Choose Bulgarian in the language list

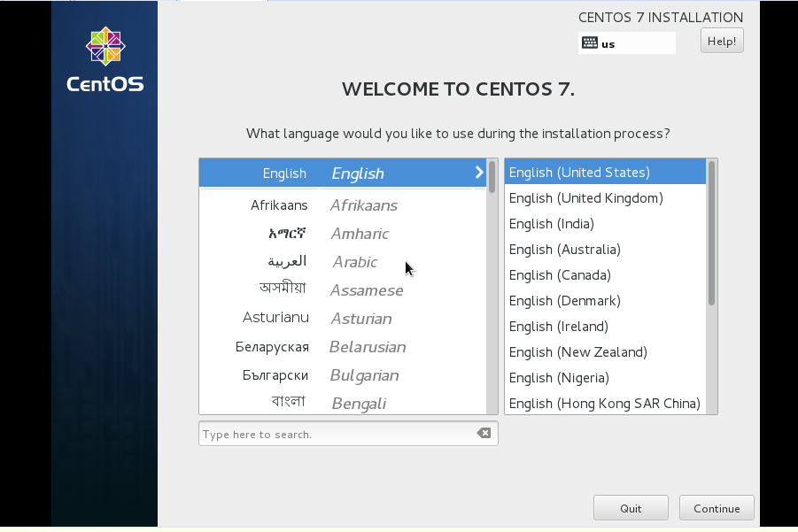tap(343, 375)
